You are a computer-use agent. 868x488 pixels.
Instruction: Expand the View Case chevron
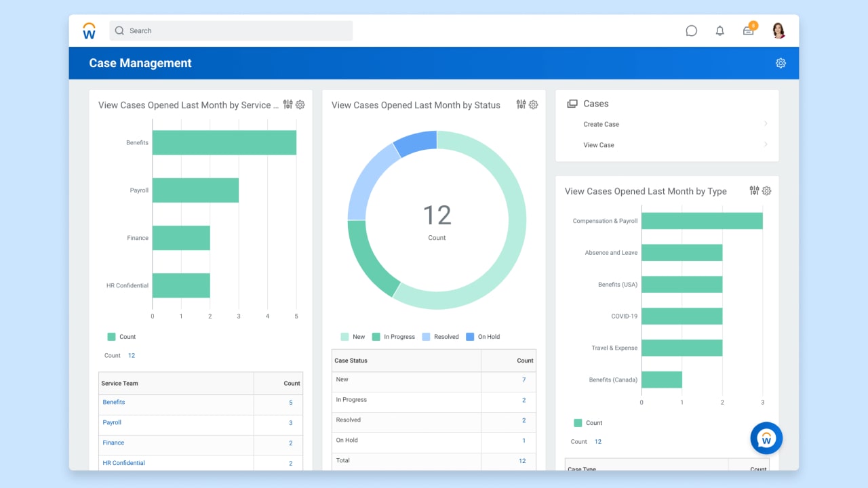[x=766, y=144]
